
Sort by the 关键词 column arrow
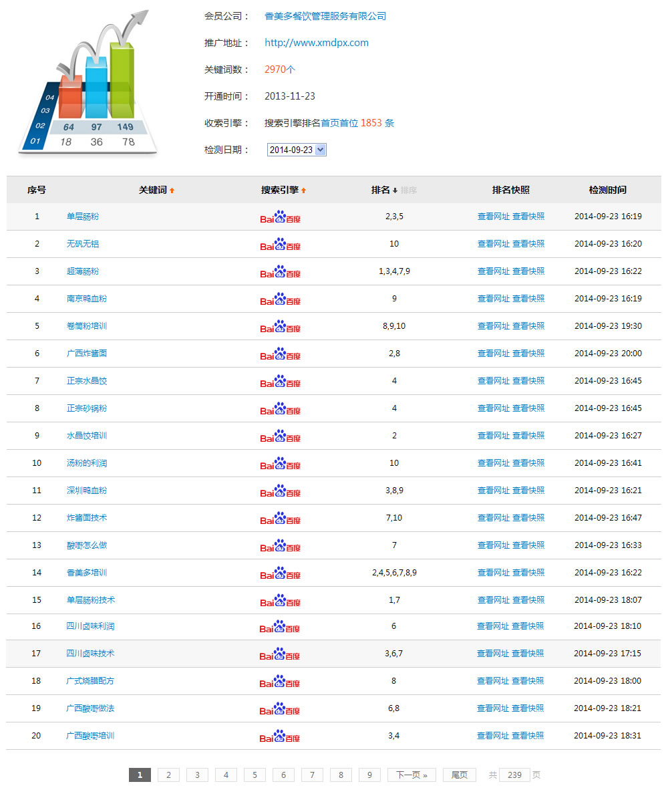coord(172,190)
